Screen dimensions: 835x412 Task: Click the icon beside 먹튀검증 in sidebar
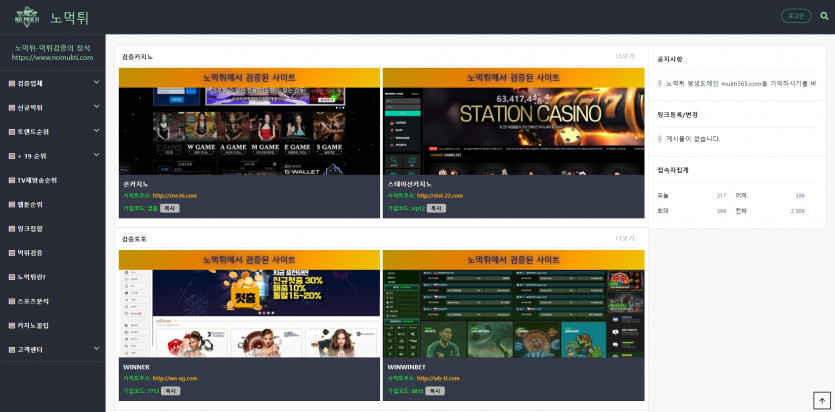11,253
